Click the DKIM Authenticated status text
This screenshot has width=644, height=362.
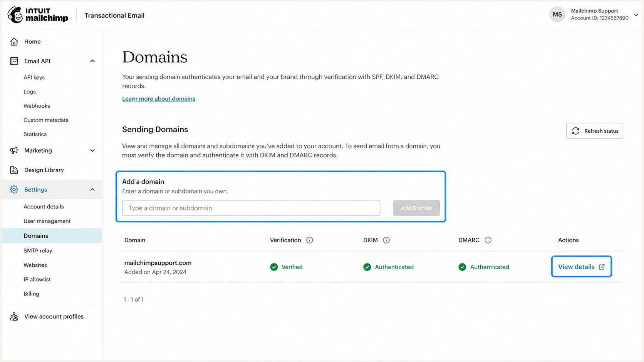[394, 267]
